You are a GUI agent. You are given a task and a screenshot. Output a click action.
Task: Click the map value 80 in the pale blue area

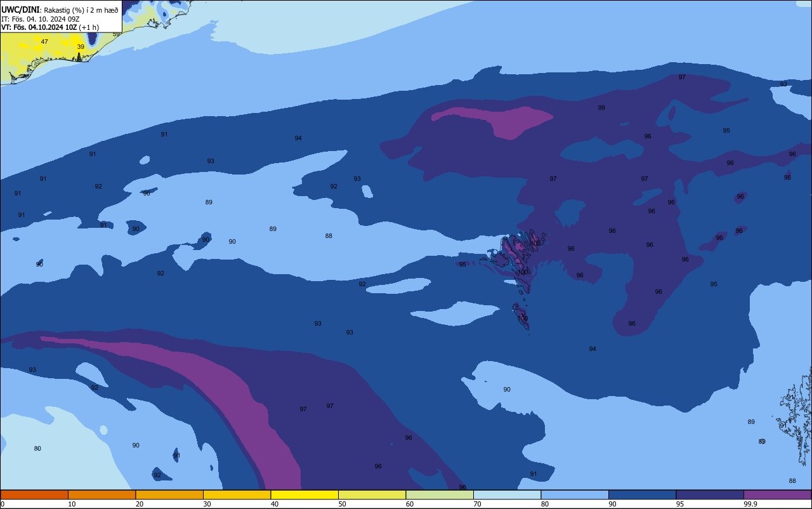coord(37,449)
